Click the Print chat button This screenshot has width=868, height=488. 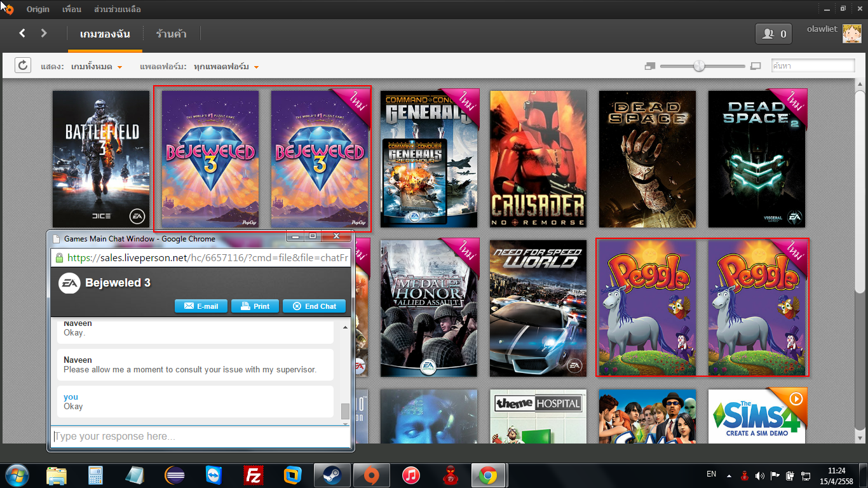click(x=254, y=306)
